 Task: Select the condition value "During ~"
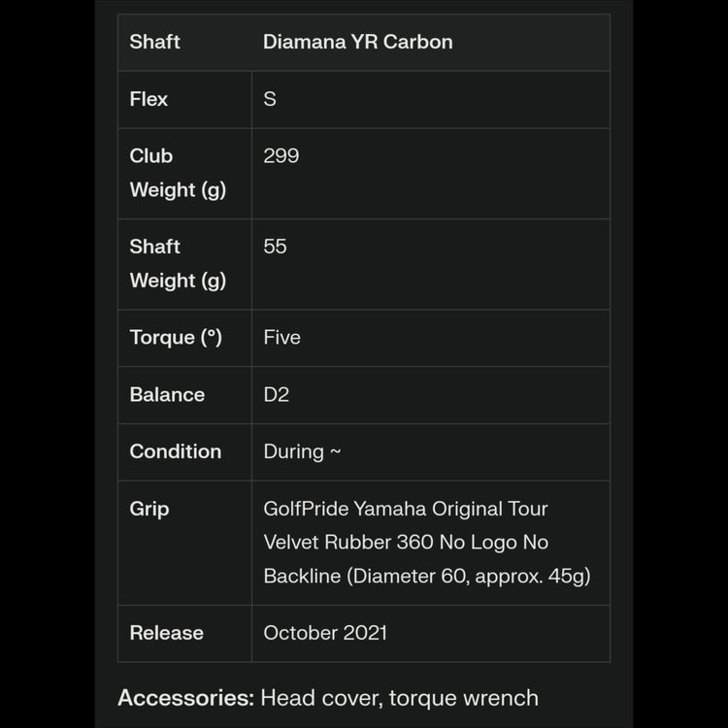(302, 451)
